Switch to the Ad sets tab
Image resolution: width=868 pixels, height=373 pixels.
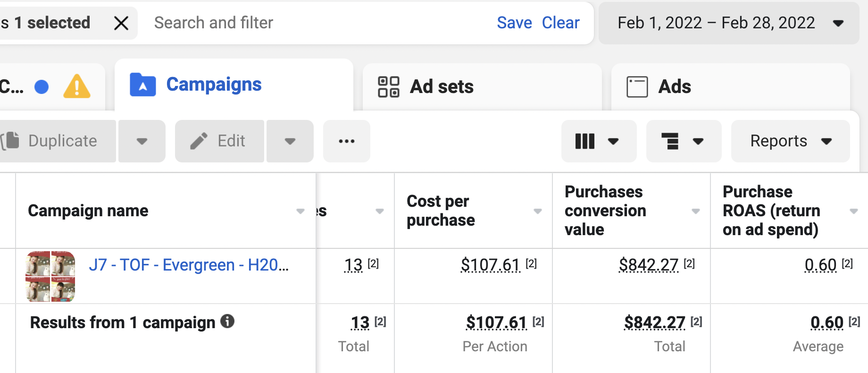[441, 87]
